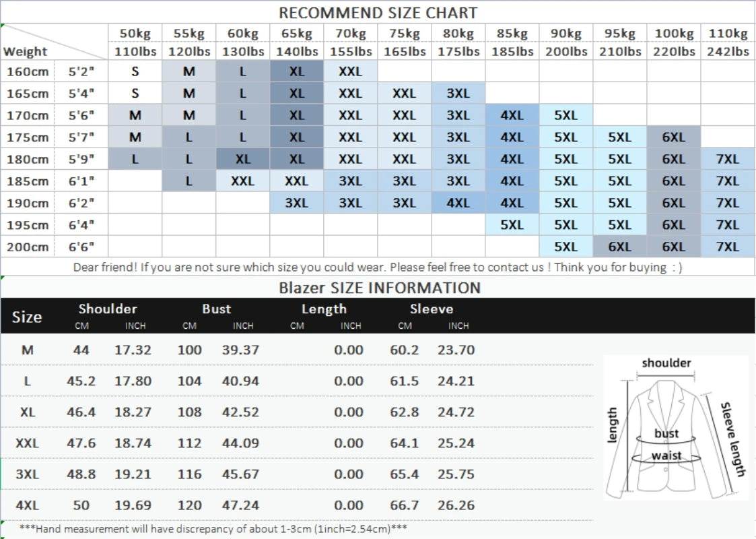Select the 50kg weight column header
Viewport: 756px width, 539px height.
pos(135,34)
